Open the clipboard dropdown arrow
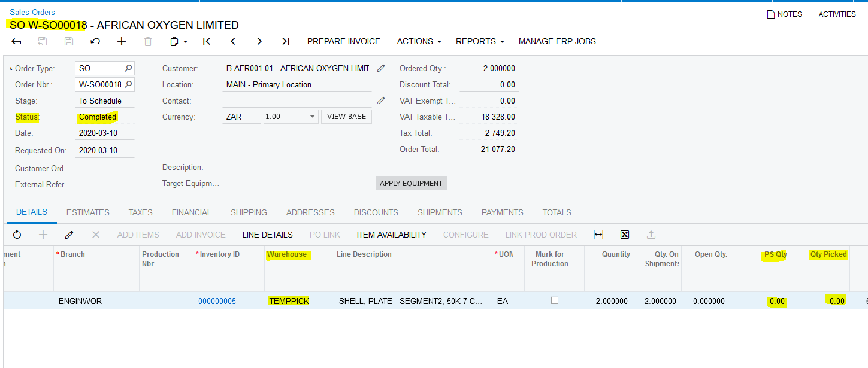The image size is (868, 368). [186, 42]
